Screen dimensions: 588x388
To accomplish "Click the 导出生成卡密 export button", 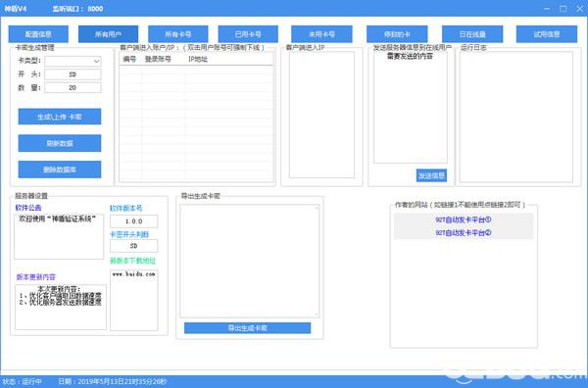I will click(x=248, y=328).
